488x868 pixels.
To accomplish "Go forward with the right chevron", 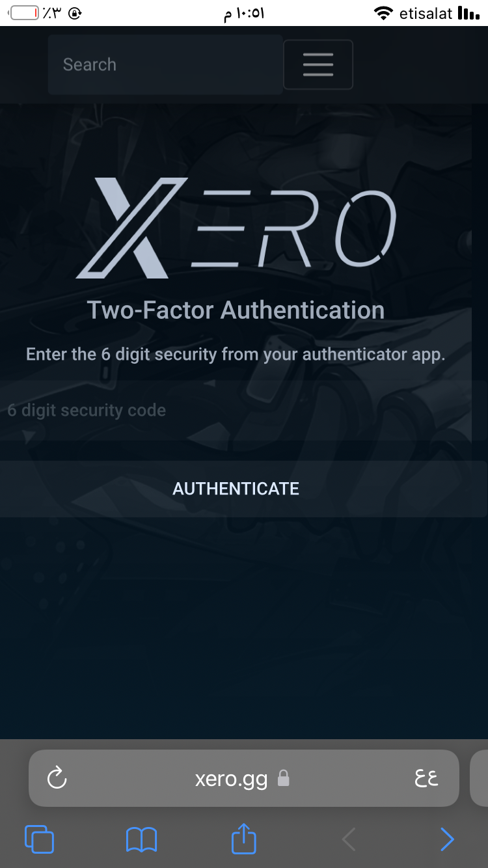I will pyautogui.click(x=447, y=839).
